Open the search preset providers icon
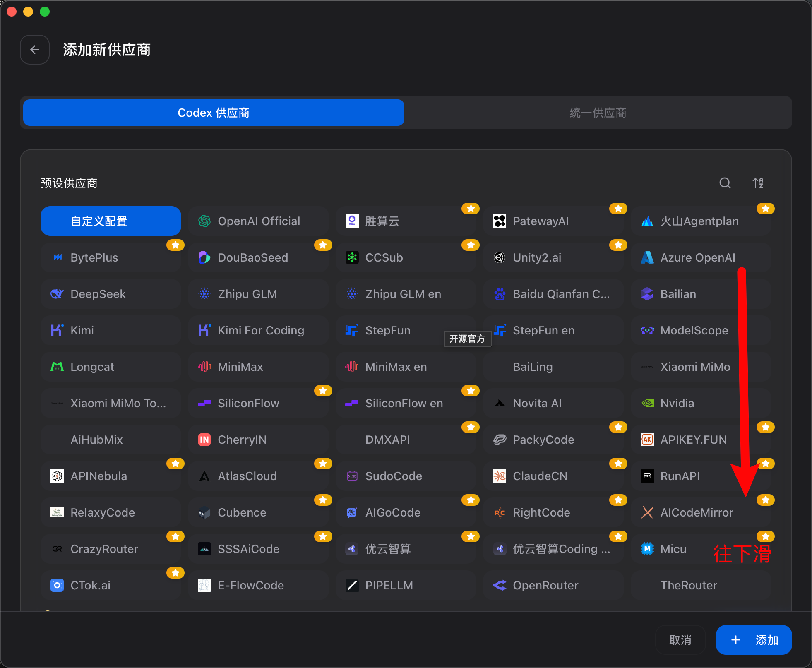This screenshot has height=668, width=812. tap(725, 183)
